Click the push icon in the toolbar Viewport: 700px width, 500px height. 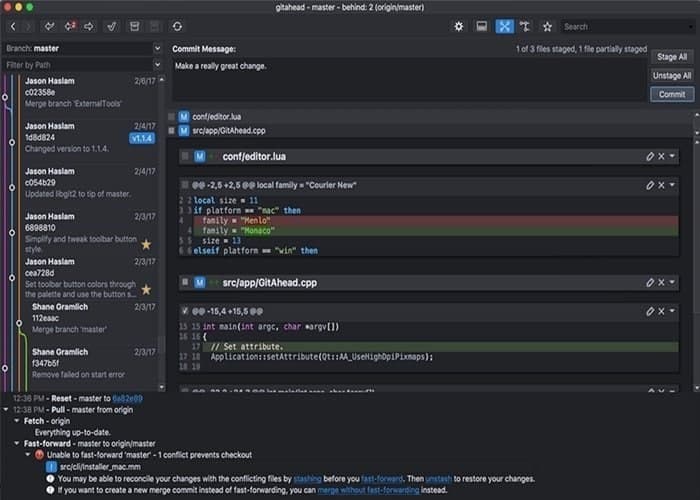[x=89, y=26]
